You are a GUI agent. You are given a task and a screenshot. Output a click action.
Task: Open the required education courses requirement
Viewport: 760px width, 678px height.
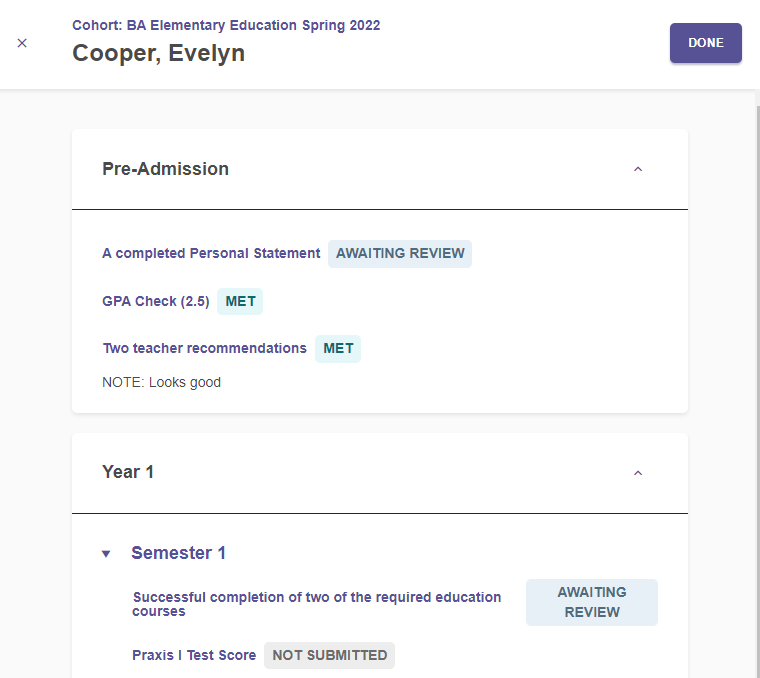click(317, 604)
